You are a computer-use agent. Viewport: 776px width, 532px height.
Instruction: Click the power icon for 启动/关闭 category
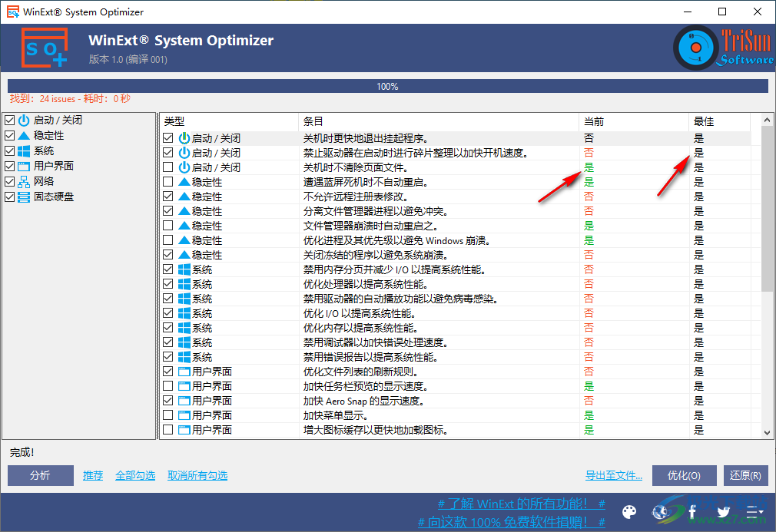(24, 120)
